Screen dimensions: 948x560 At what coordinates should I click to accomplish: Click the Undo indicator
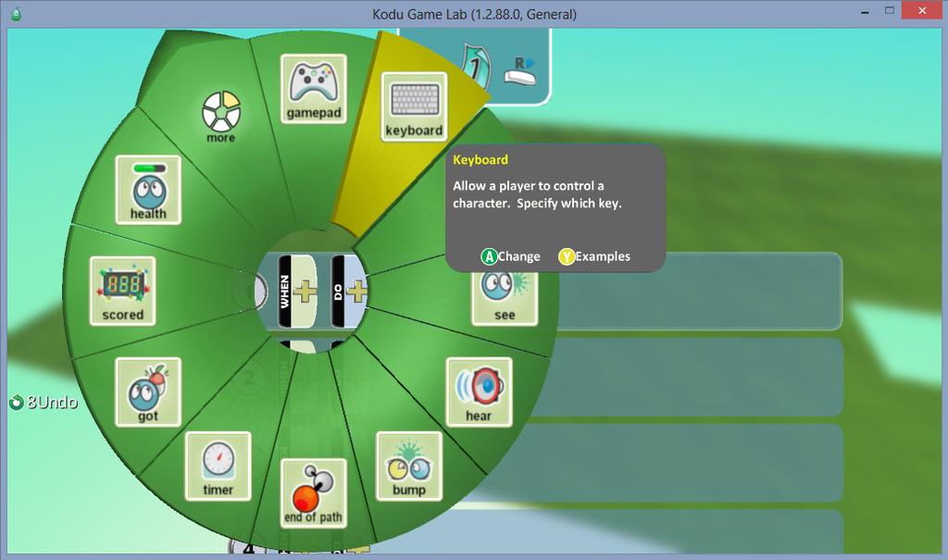44,402
